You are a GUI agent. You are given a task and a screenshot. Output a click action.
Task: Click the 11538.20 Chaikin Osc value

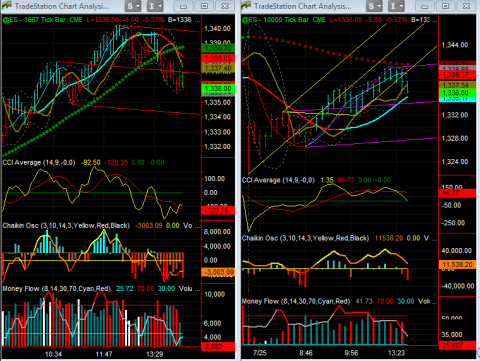tap(389, 238)
